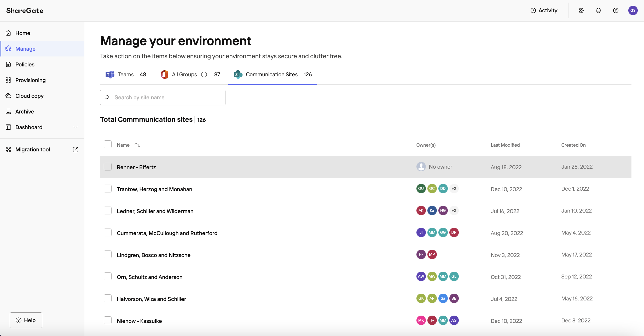The image size is (644, 336).
Task: Click the Archive icon in sidebar
Action: (8, 111)
